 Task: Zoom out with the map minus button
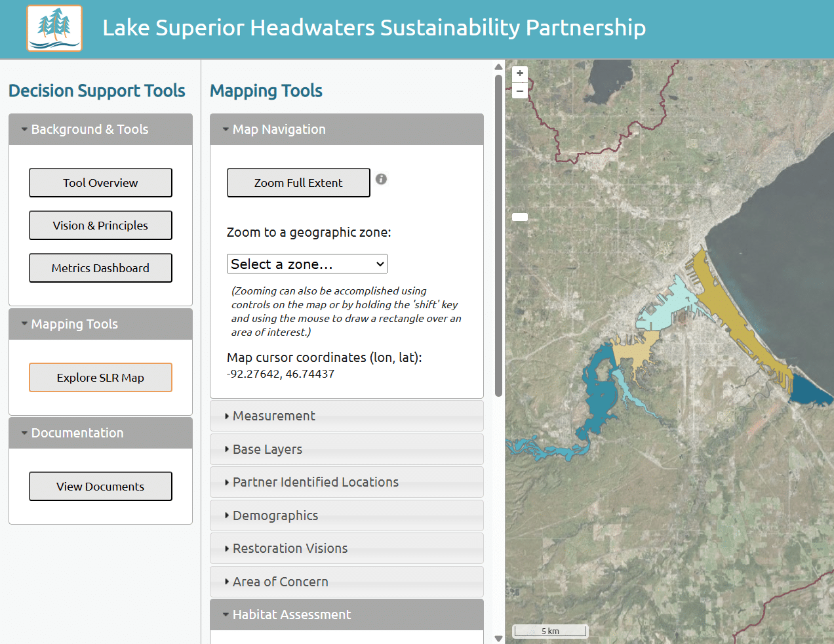[520, 91]
